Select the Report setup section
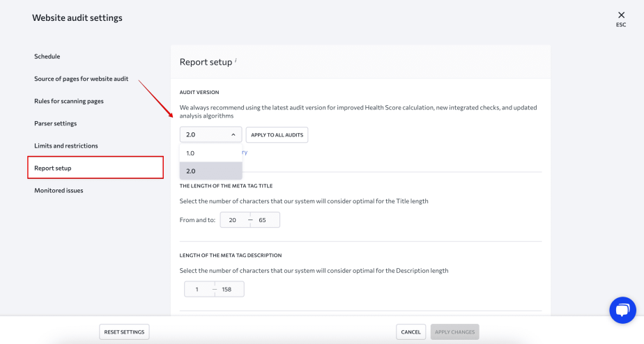Viewport: 644px width, 344px height. [95, 168]
